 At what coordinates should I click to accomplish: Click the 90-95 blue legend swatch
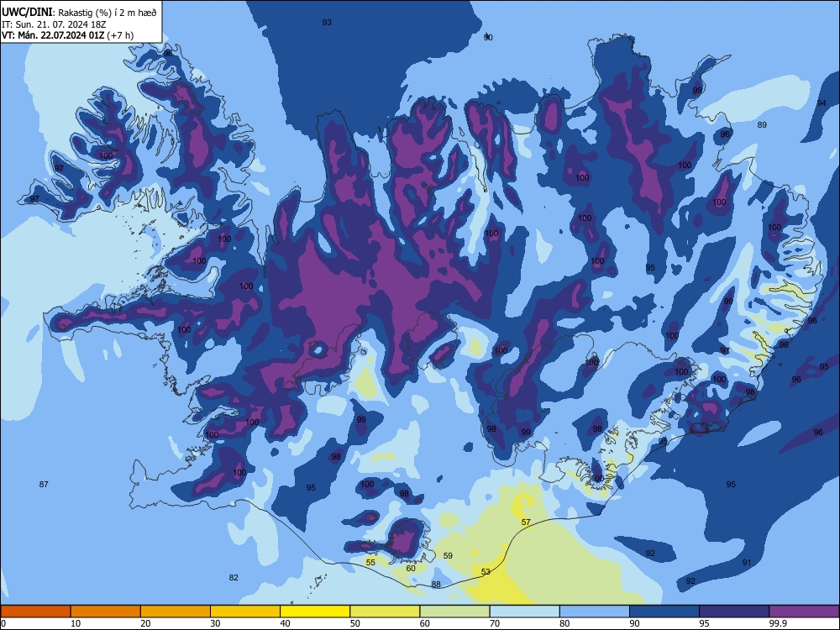(664, 612)
